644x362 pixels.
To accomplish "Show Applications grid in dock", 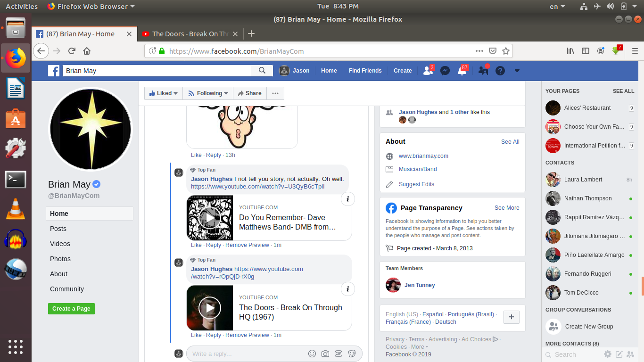I will 16,346.
